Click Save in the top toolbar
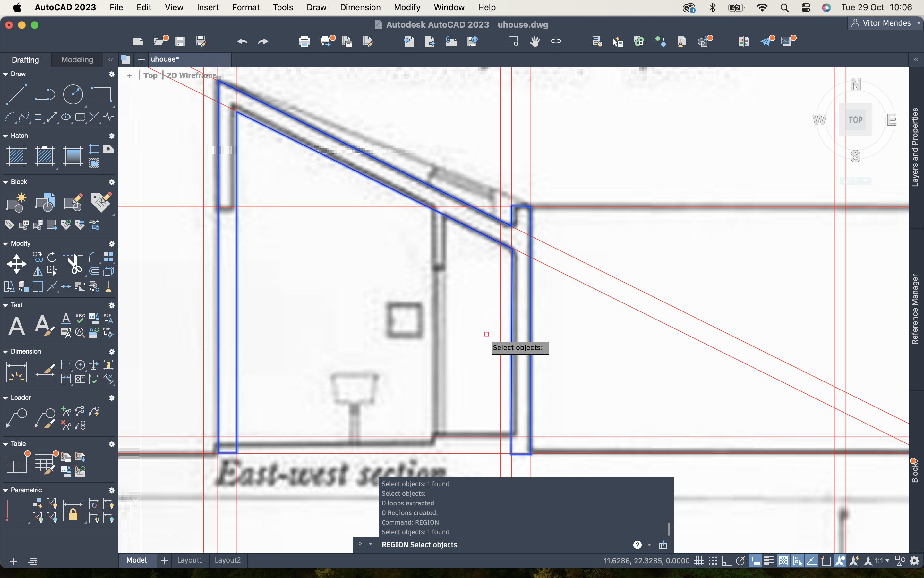 [x=180, y=41]
